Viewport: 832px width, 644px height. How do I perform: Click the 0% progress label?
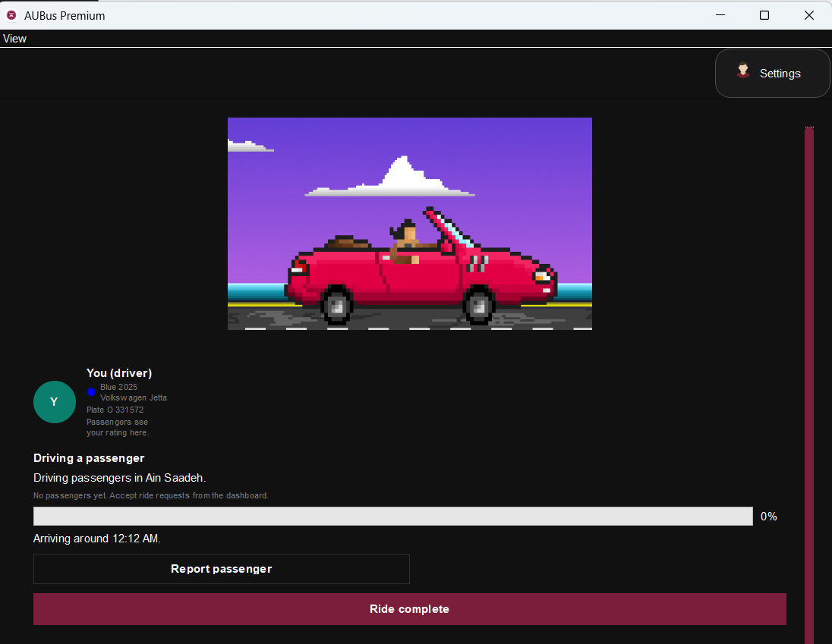[x=768, y=517]
